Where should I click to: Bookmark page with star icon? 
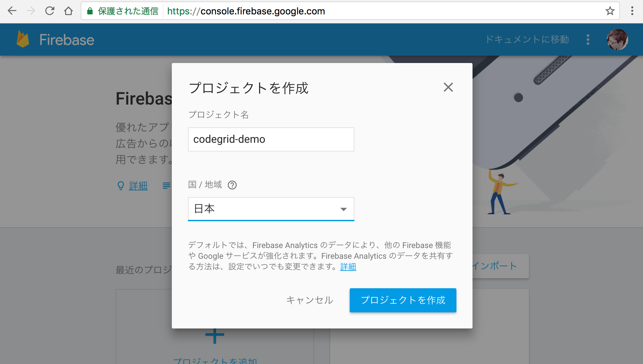tap(610, 11)
